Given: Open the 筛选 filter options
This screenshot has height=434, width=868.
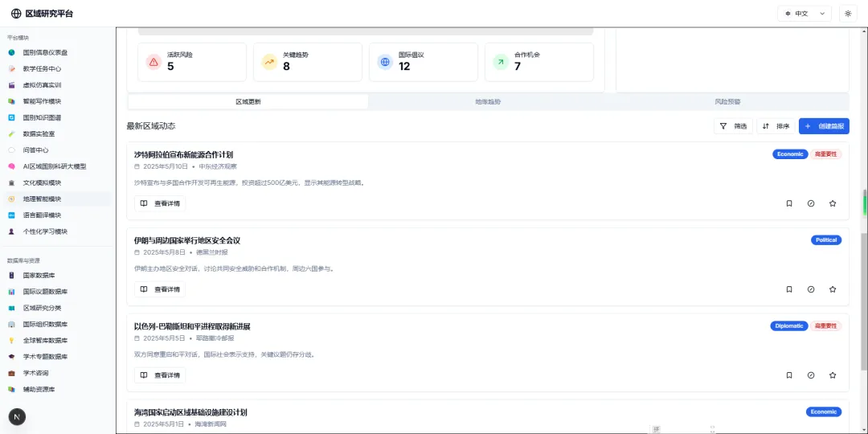Looking at the screenshot, I should tap(733, 126).
